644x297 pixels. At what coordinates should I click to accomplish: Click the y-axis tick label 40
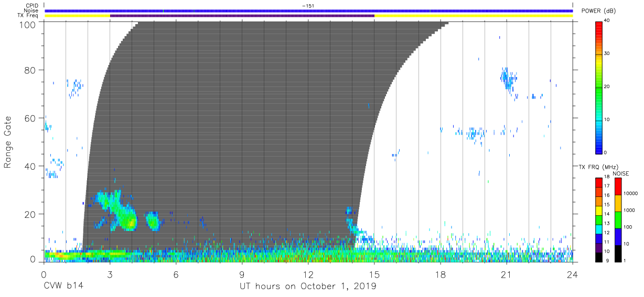[x=30, y=166]
